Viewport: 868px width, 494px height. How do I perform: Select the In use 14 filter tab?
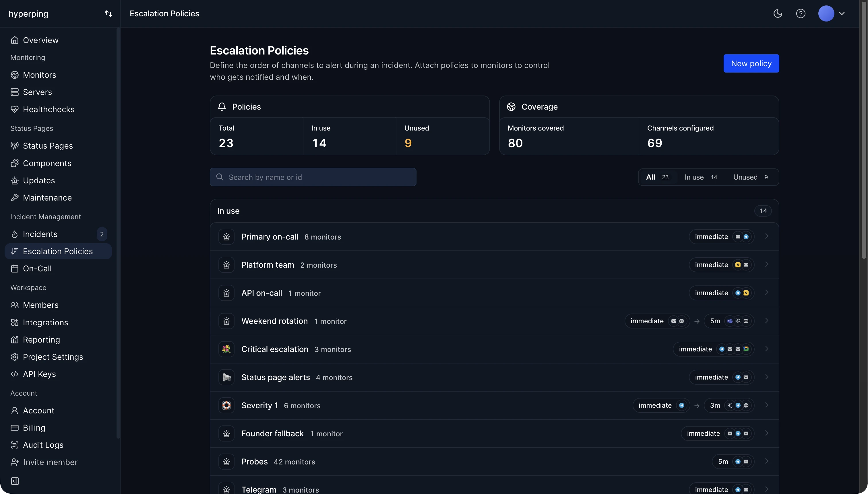point(701,177)
